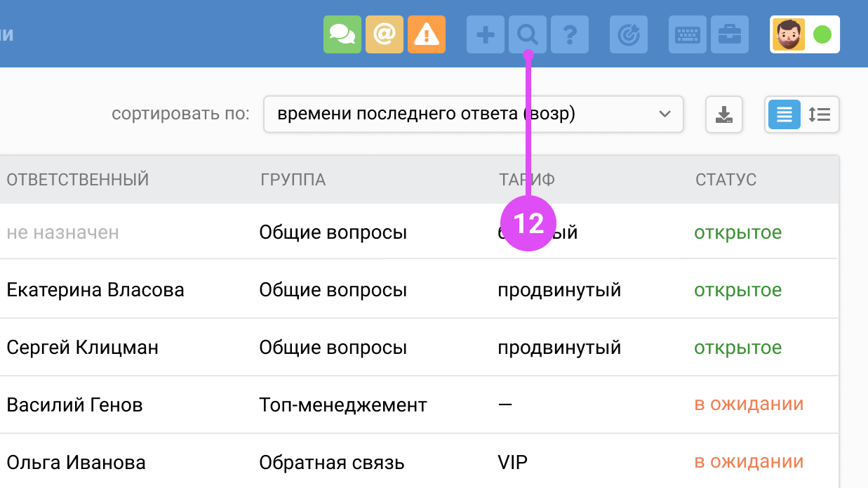Open the orange warning alerts icon
Screen dimensions: 868x488
pos(426,34)
